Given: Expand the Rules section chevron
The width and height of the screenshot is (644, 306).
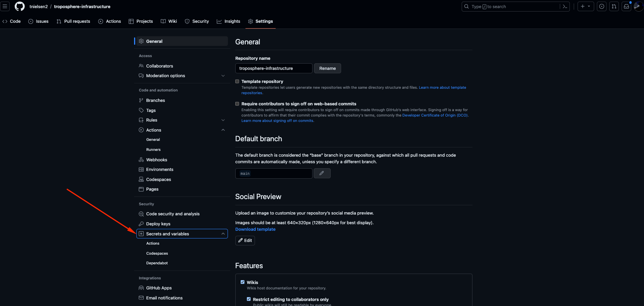Looking at the screenshot, I should click(x=223, y=120).
